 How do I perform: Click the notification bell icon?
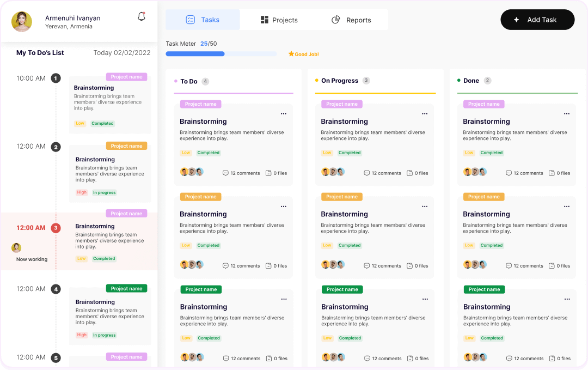click(142, 17)
